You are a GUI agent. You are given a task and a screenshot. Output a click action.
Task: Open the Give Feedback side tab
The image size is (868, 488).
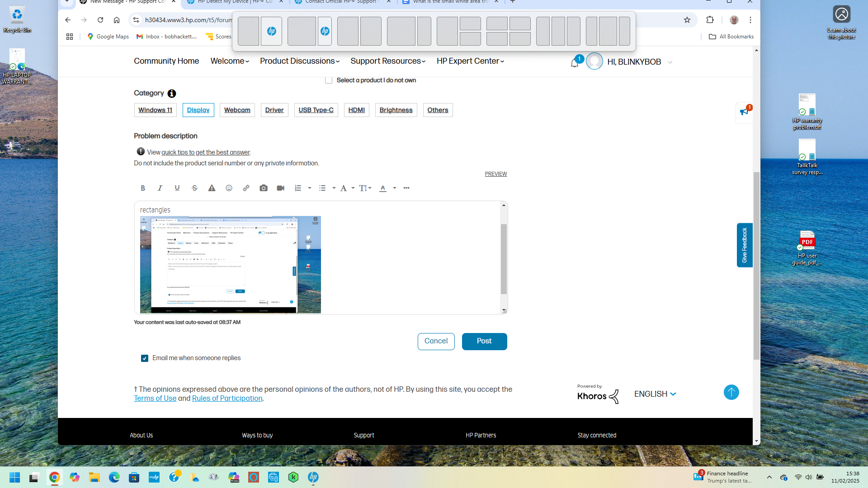point(745,245)
